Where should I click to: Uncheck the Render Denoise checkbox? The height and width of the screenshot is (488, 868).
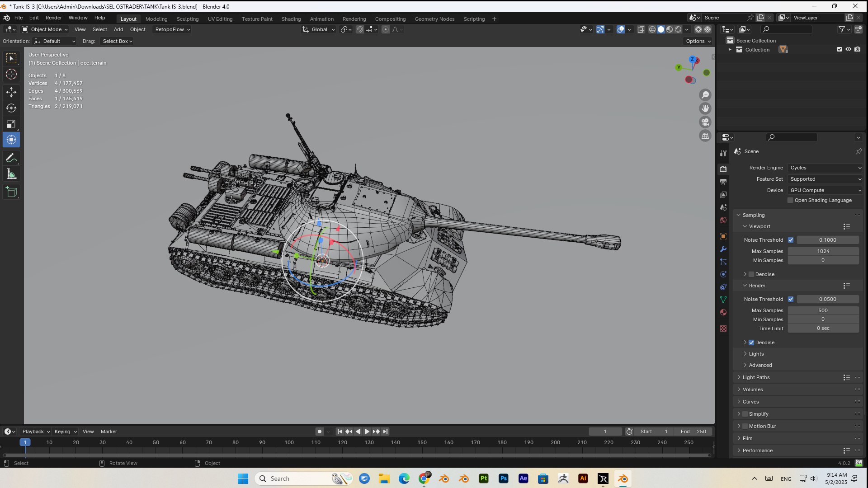pyautogui.click(x=751, y=343)
